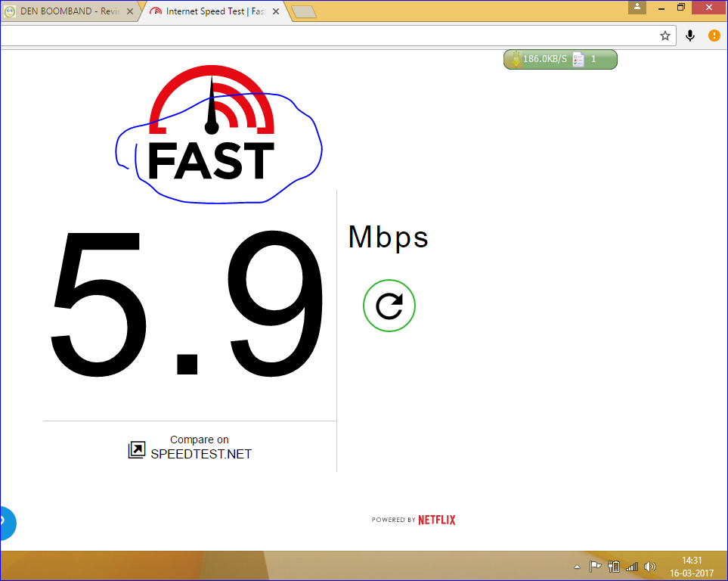Open a new tab with the blank tab button

(x=305, y=11)
